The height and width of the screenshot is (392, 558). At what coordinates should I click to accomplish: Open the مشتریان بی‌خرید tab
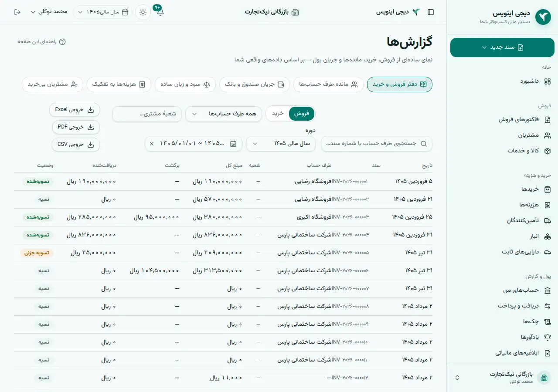point(52,84)
